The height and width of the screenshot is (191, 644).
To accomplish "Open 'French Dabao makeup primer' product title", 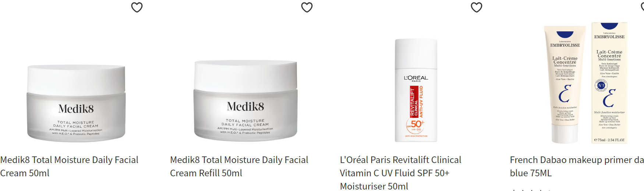I will [577, 166].
